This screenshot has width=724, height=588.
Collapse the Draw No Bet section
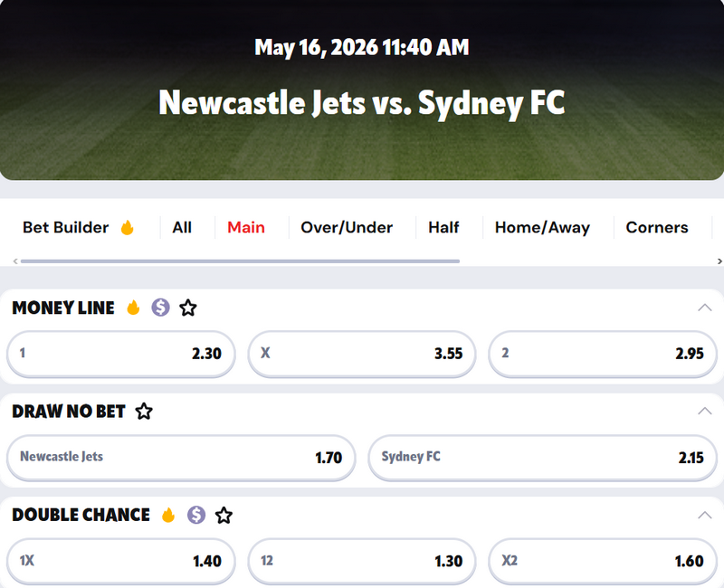tap(705, 411)
